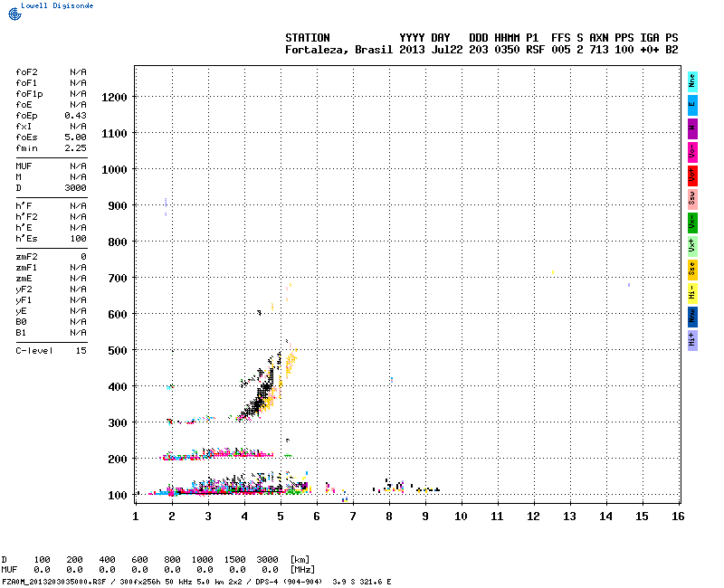
Task: Click the Fortaleza, Brasil station name
Action: [338, 50]
